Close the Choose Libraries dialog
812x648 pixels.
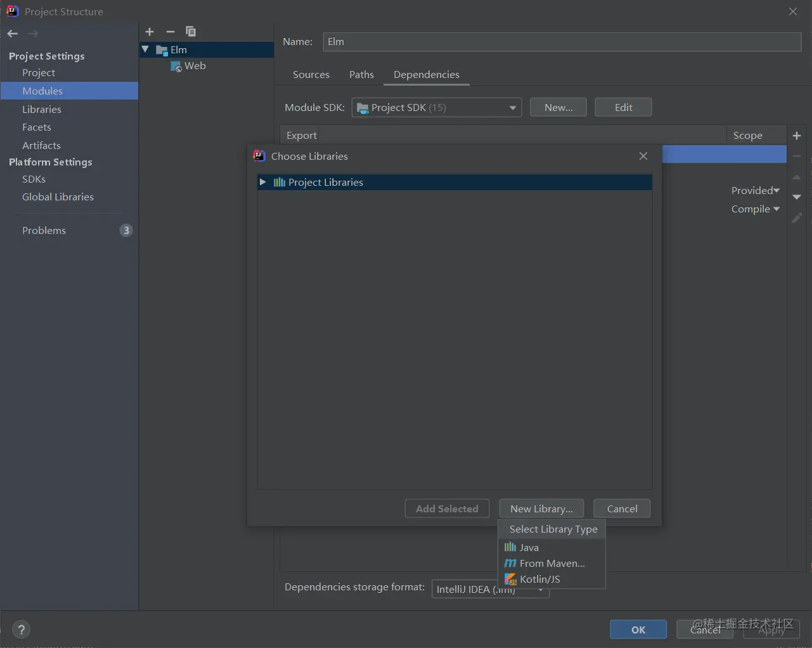point(643,156)
